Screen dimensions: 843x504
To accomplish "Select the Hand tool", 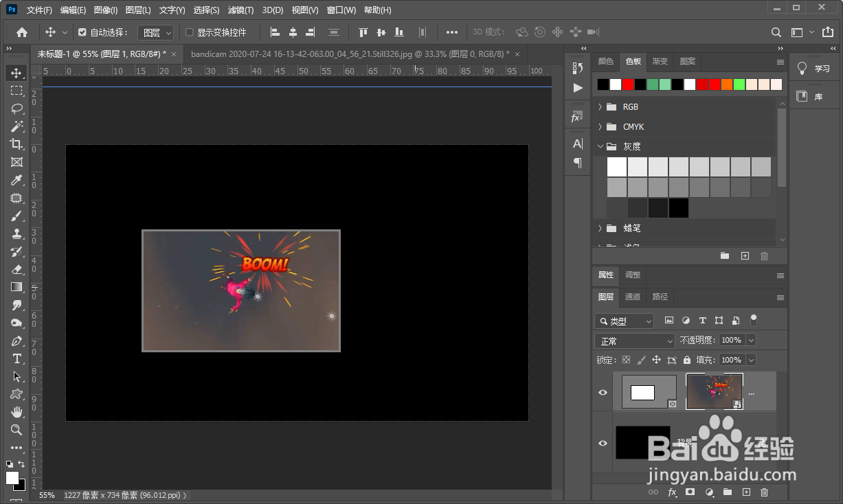I will (x=16, y=412).
